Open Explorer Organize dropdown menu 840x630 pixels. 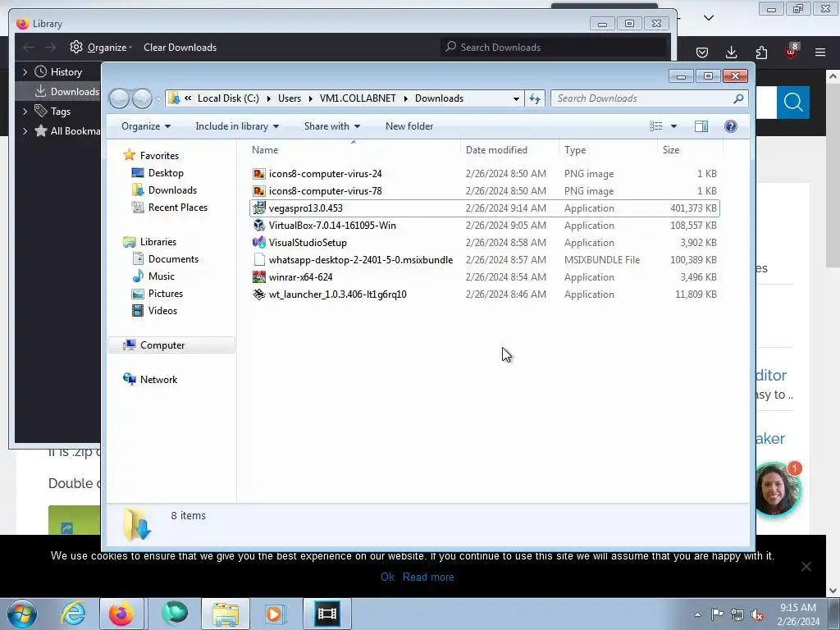click(146, 126)
